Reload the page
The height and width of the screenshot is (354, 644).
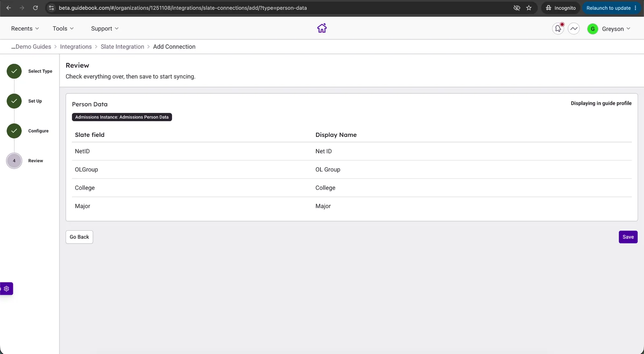(x=35, y=8)
